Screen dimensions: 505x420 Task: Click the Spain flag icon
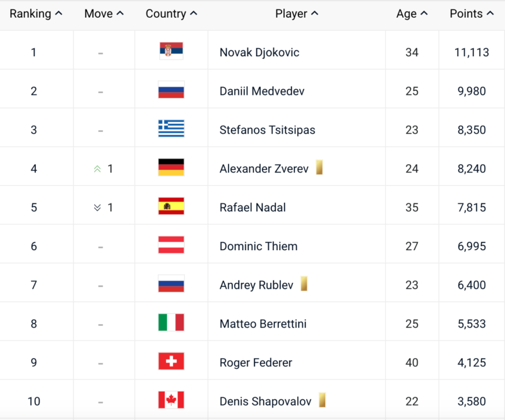click(x=171, y=206)
